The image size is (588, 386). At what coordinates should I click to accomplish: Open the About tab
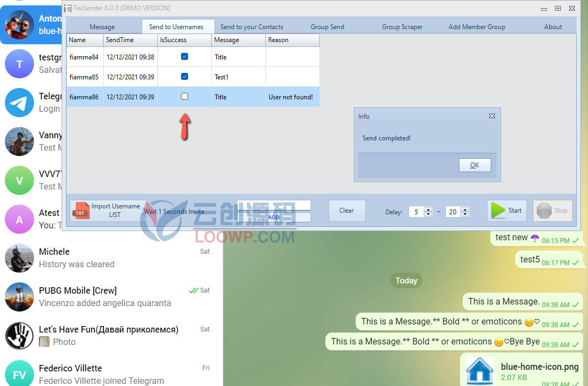(553, 27)
